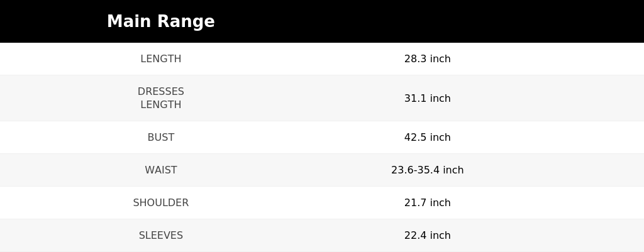Viewport: 644px width, 252px height.
Task: Select the BUST row label
Action: pyautogui.click(x=160, y=137)
